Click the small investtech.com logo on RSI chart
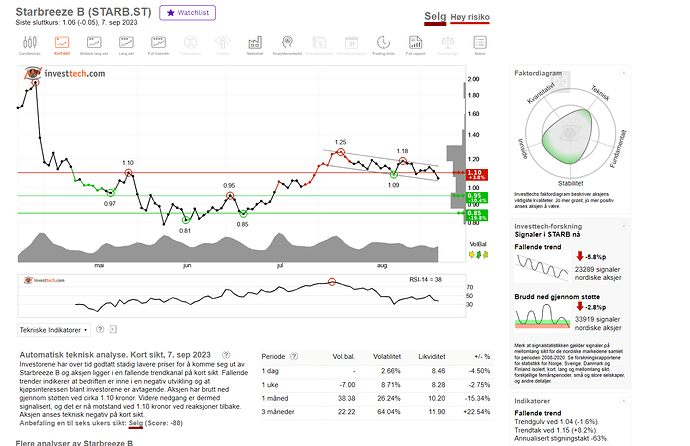 pyautogui.click(x=44, y=280)
